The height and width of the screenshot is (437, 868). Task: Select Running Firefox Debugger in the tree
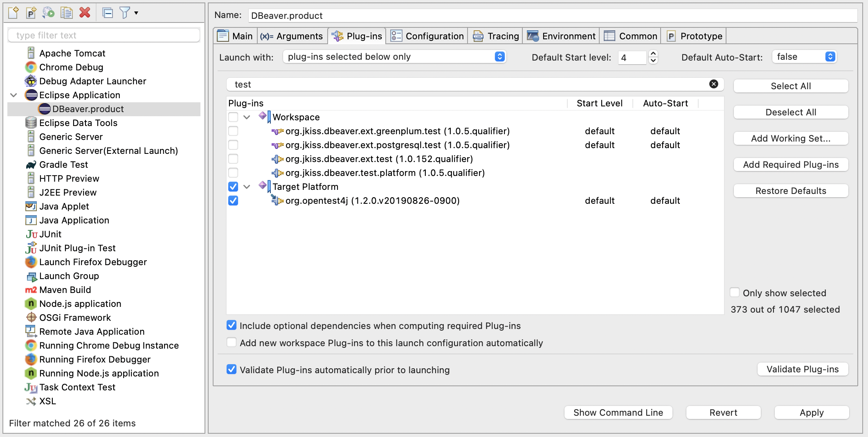94,359
